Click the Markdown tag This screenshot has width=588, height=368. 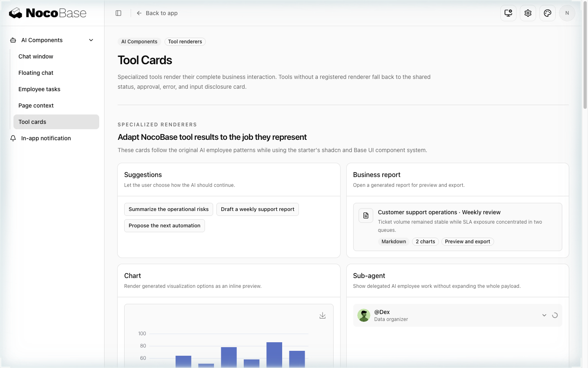[x=394, y=242]
